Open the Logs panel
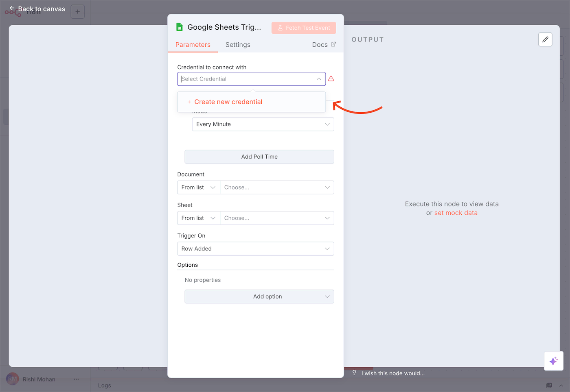Viewport: 570px width, 392px height. coord(105,385)
